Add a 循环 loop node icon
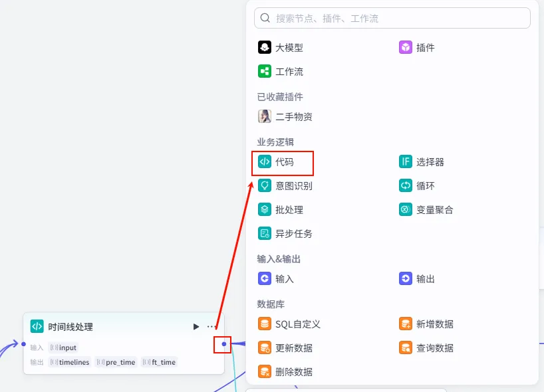 pos(405,186)
